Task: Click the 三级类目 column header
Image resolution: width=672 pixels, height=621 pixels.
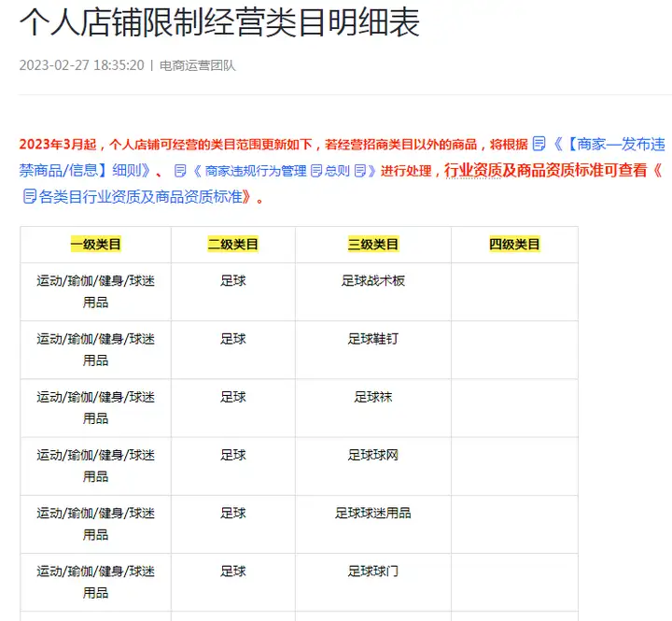Action: (x=372, y=245)
